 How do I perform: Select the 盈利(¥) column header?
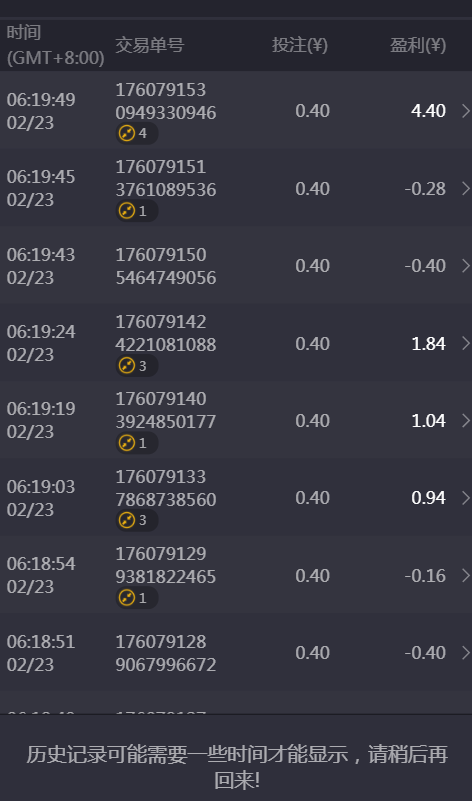pyautogui.click(x=418, y=45)
